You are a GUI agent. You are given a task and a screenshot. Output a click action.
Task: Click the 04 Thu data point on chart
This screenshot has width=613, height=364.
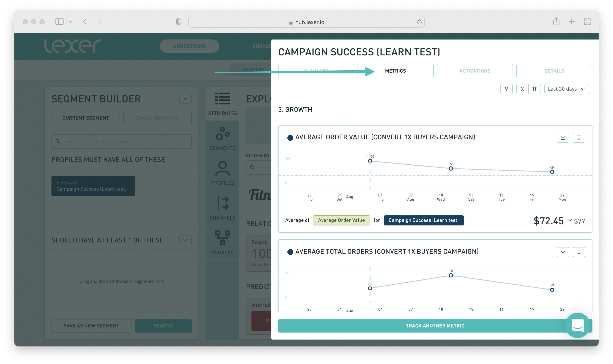[370, 161]
